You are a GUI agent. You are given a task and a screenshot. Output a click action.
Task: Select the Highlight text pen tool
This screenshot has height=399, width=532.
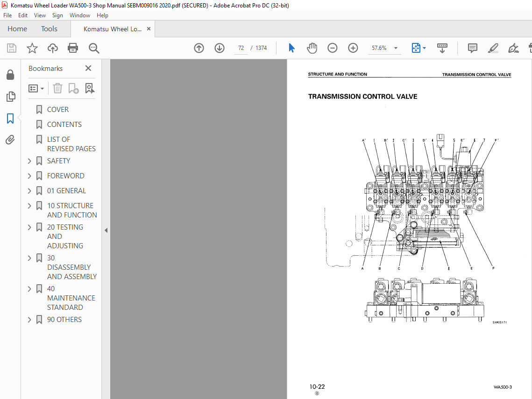point(493,48)
